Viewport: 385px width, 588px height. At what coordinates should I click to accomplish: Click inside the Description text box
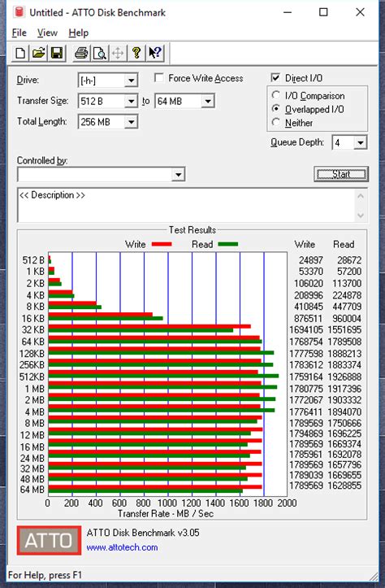click(x=186, y=205)
